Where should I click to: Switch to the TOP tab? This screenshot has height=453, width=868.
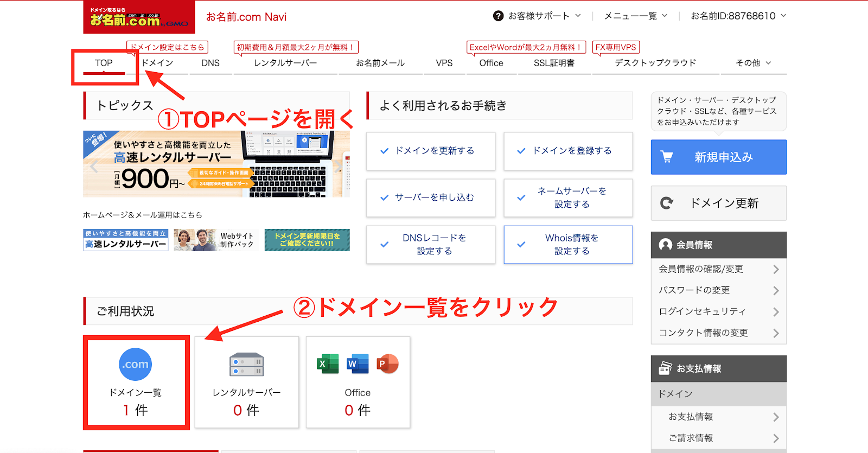coord(104,63)
